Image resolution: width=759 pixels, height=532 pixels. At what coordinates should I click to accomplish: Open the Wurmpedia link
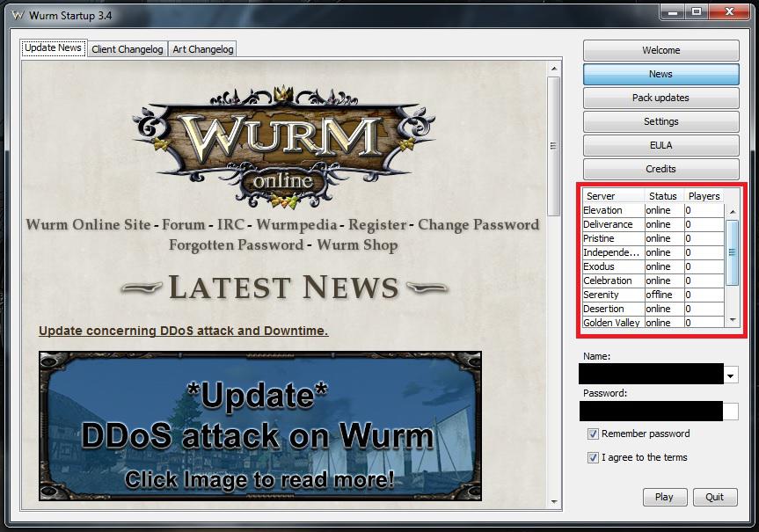[x=296, y=224]
